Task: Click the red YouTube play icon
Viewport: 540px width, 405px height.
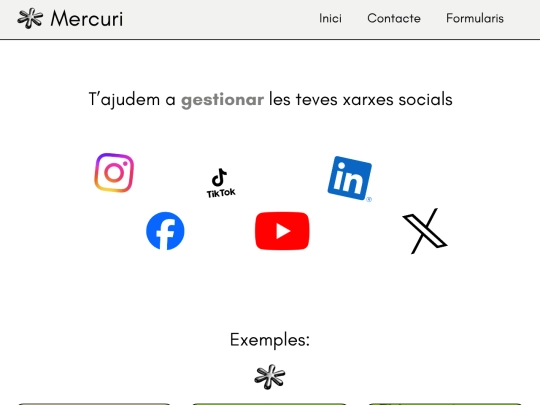Action: tap(282, 231)
